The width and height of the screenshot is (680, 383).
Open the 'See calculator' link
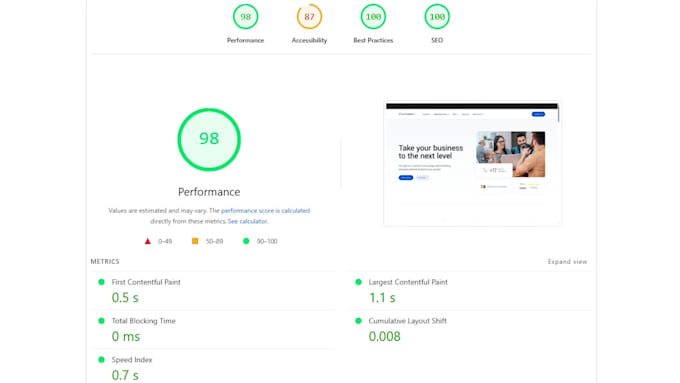[247, 221]
